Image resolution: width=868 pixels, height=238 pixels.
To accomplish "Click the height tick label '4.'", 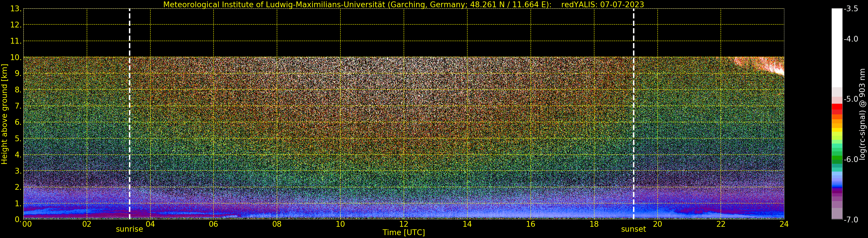I will (18, 155).
